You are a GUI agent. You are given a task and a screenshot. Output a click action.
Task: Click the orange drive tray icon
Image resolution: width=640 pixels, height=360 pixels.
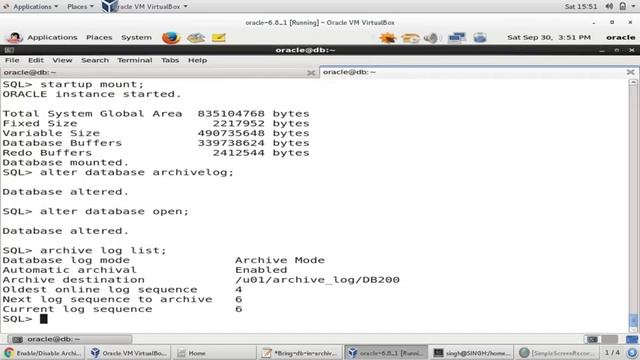pos(410,38)
